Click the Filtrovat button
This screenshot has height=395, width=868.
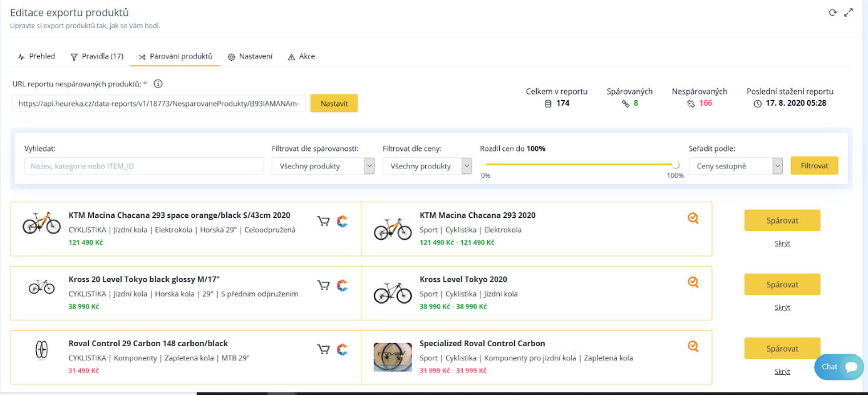click(814, 166)
